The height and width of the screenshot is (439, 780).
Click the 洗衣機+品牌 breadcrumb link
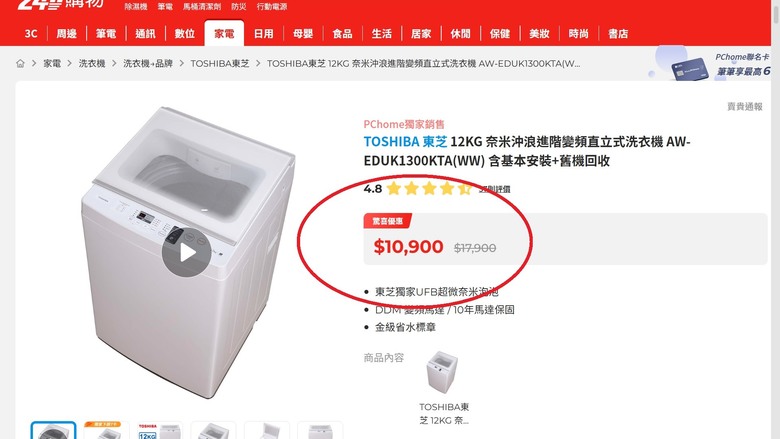(x=148, y=64)
